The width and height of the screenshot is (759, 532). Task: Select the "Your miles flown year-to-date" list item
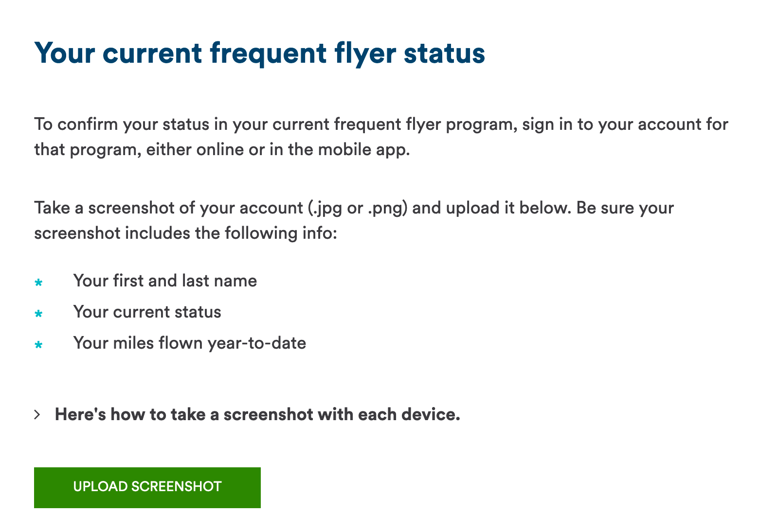[x=189, y=343]
